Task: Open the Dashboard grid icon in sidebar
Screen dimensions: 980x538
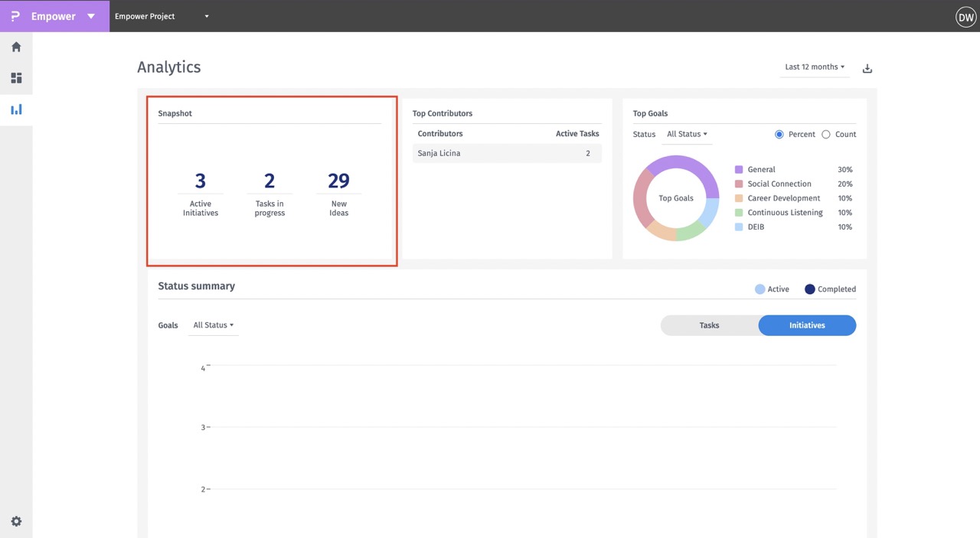Action: (16, 78)
